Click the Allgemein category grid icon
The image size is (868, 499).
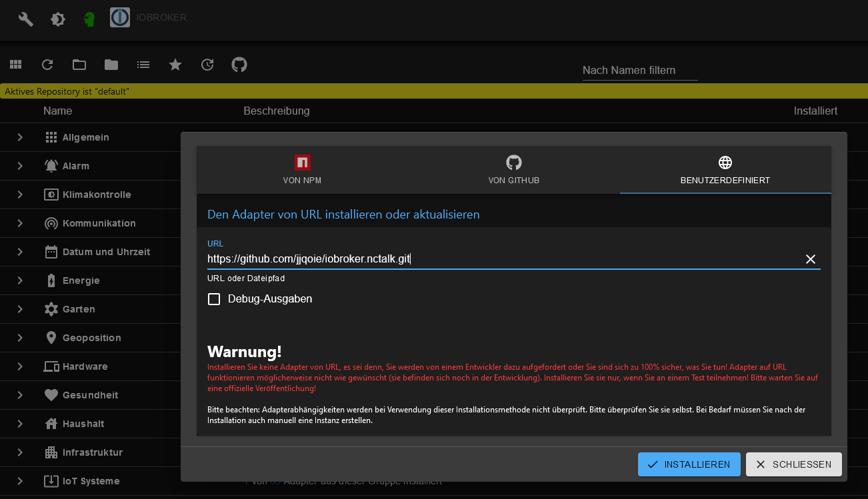click(51, 137)
